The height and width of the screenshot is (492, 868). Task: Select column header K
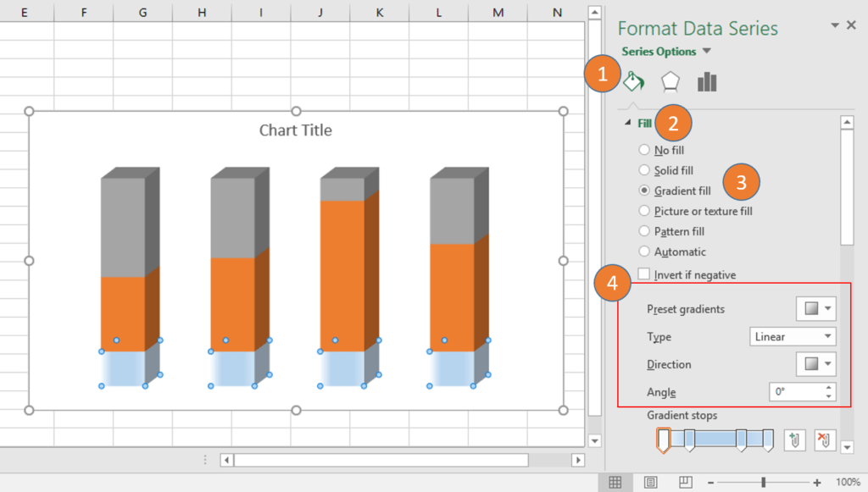[380, 12]
